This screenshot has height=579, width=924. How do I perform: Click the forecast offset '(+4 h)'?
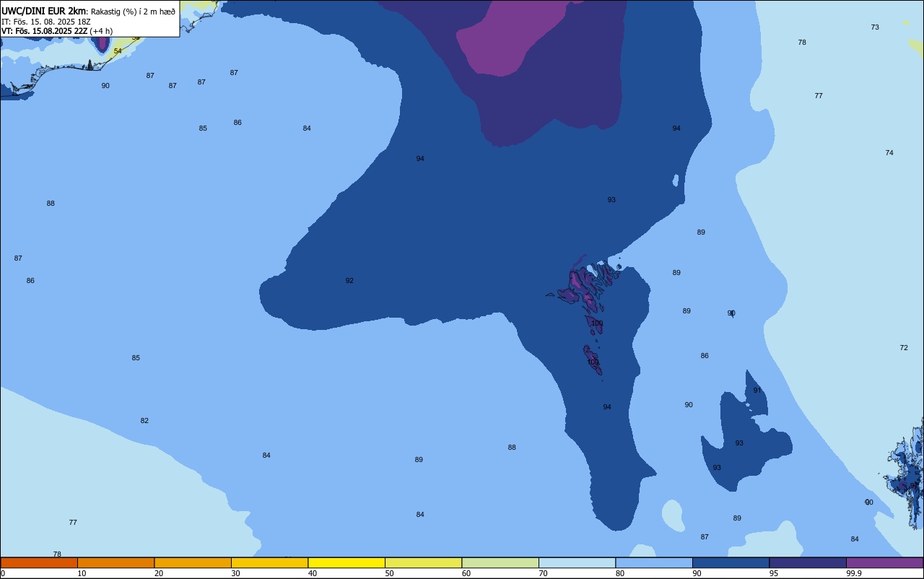101,31
